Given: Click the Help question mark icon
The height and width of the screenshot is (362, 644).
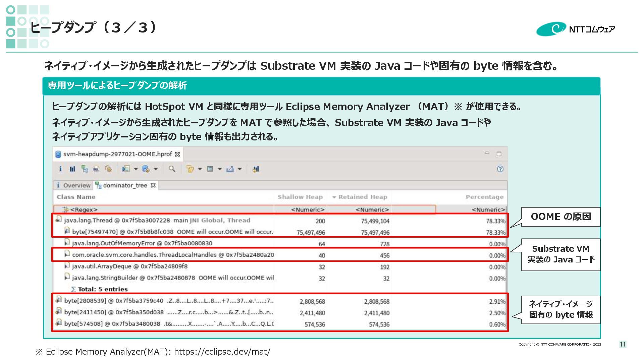Looking at the screenshot, I should 500,169.
